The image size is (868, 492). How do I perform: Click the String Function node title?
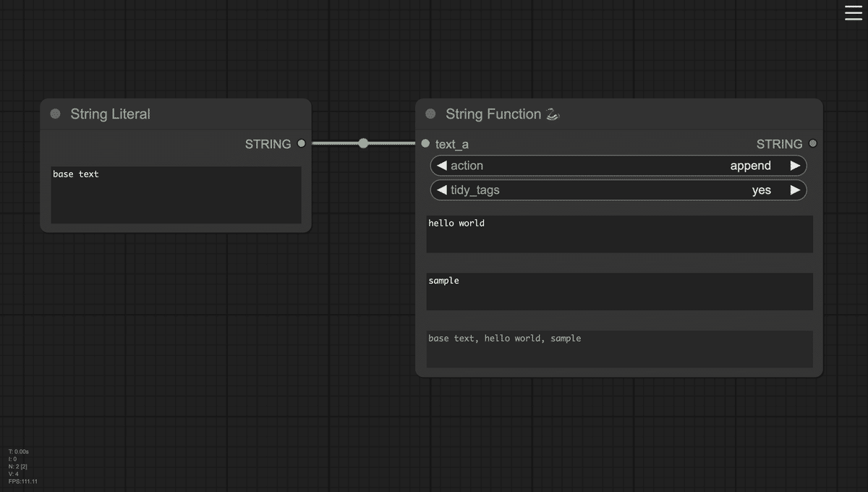tap(493, 114)
